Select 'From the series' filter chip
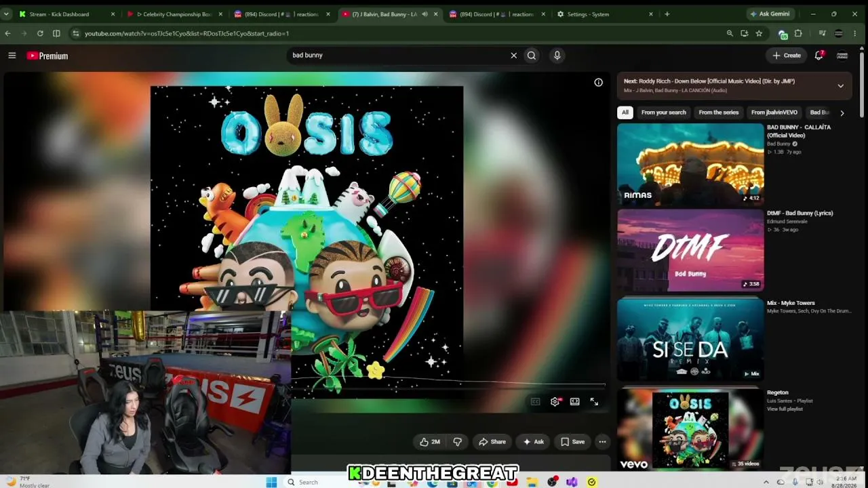 (x=719, y=113)
